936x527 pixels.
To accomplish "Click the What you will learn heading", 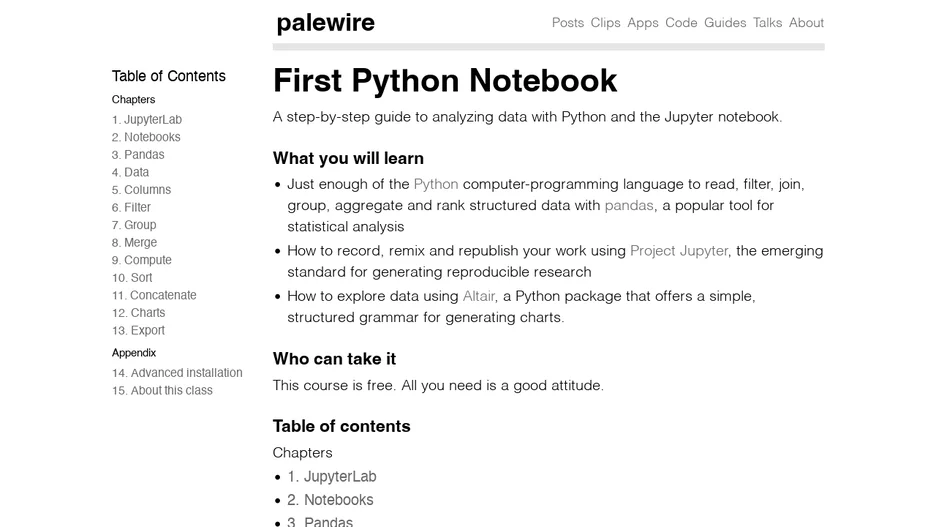I will (x=348, y=158).
